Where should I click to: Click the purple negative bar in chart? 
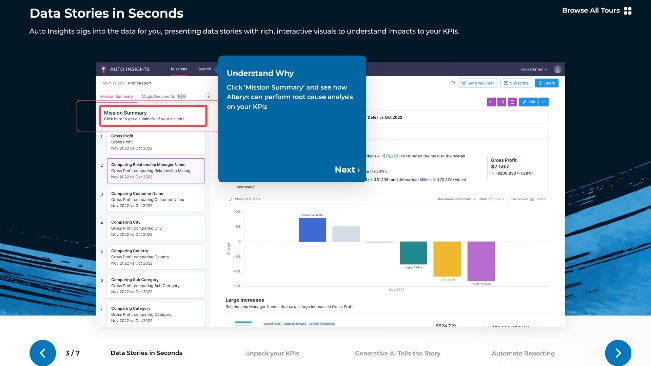[x=481, y=261]
